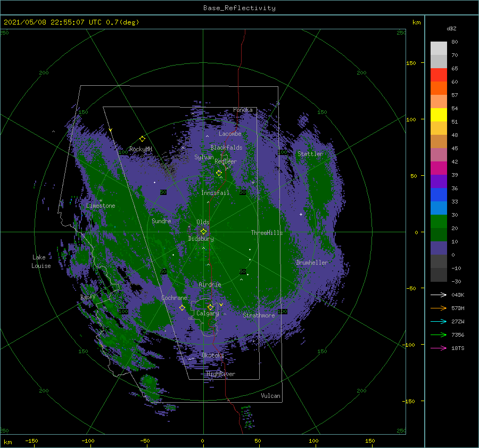Screen dimensions: 479x448
Task: Click the Vulcan label on map
Action: point(271,396)
